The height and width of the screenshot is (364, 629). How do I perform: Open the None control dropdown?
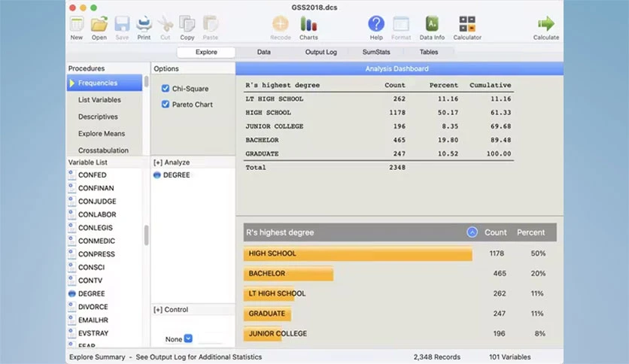188,338
